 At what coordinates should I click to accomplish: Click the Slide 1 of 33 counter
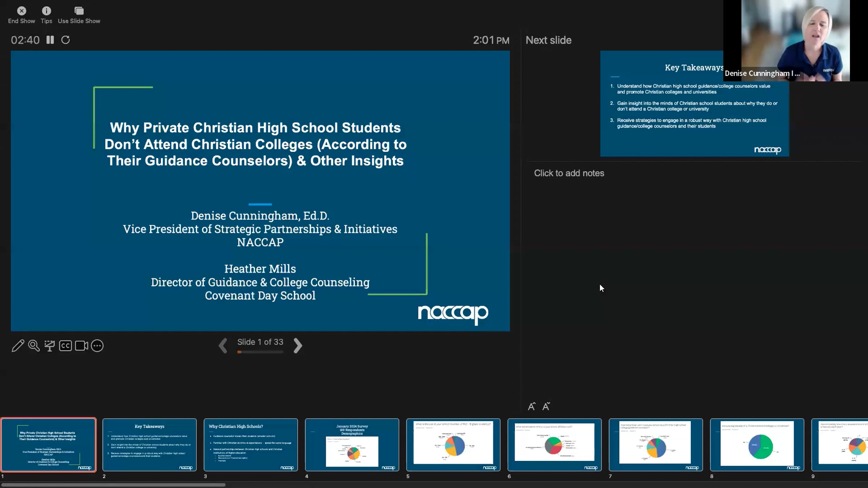pyautogui.click(x=260, y=342)
